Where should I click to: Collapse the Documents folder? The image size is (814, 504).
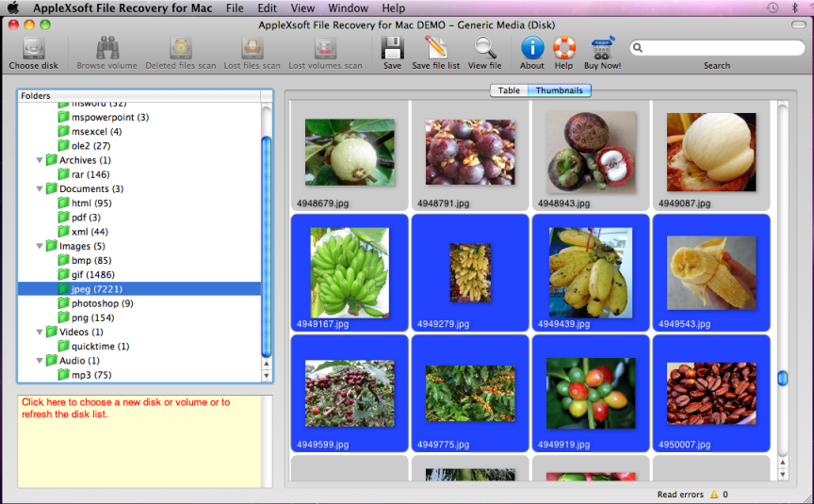tap(40, 188)
